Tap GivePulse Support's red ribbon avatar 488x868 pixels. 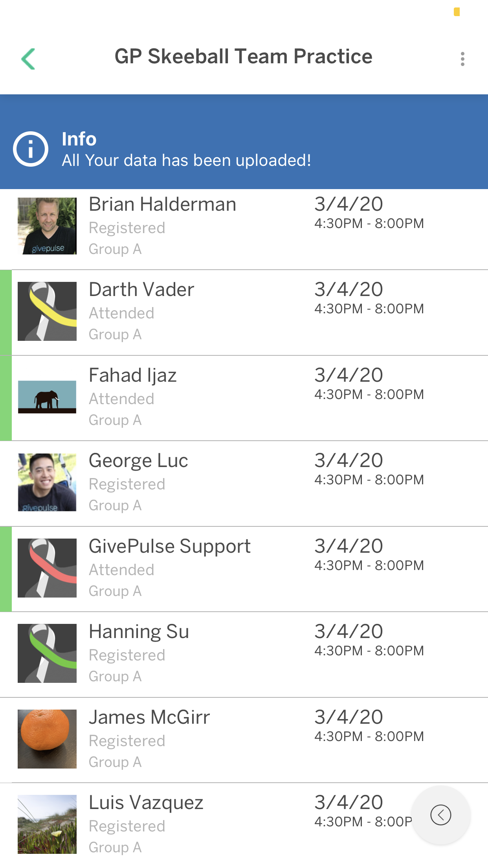tap(47, 568)
